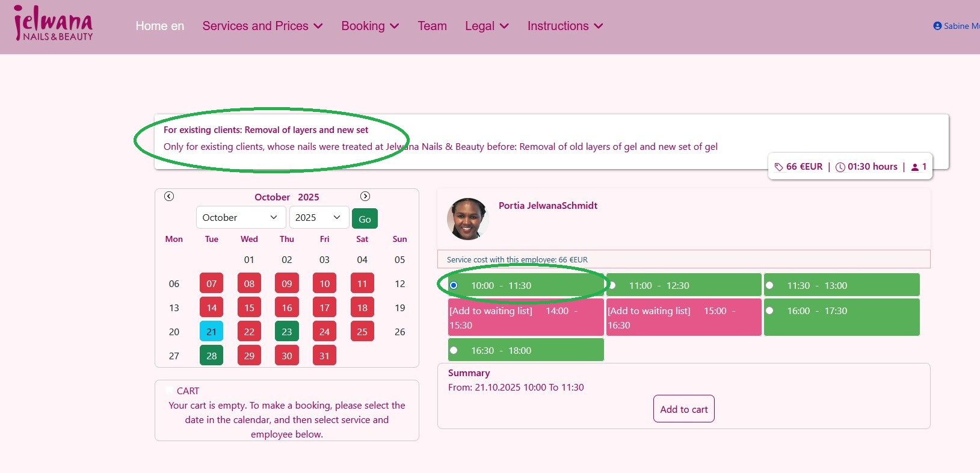Click the Add to cart button

click(683, 409)
